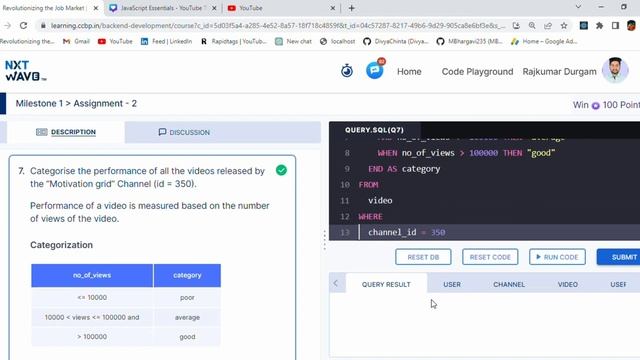Screen dimensions: 640x360
Task: Click the 'poor' category cell
Action: [187, 298]
